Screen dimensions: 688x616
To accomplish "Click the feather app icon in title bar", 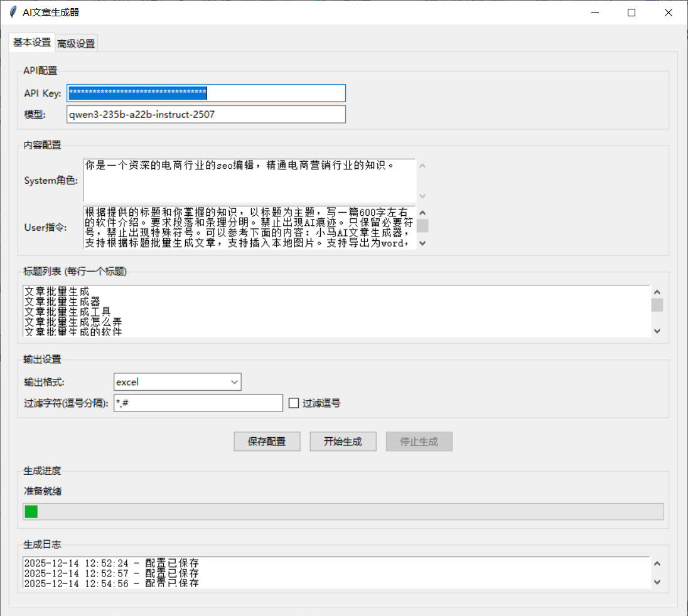I will 12,13.
